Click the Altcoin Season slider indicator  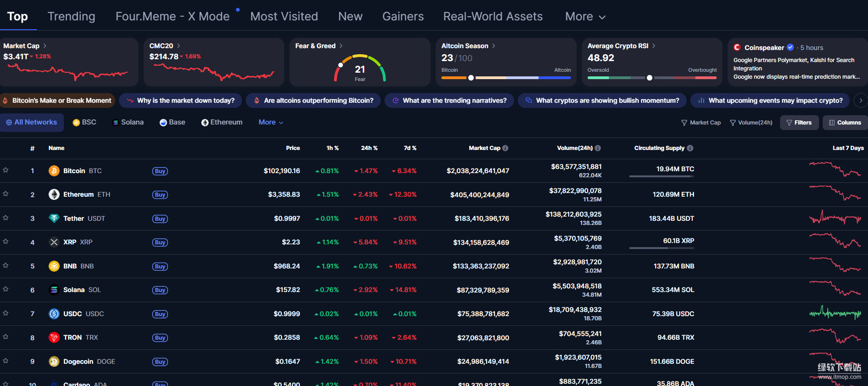[x=471, y=78]
